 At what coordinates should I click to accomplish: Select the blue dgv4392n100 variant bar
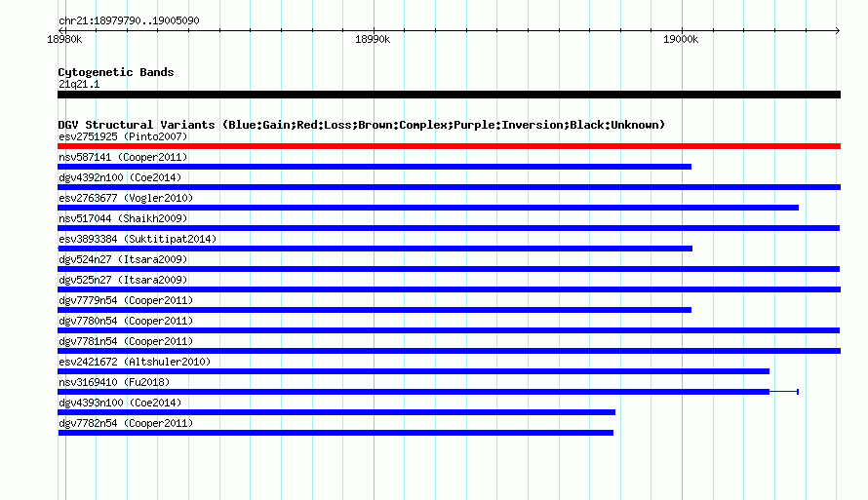(449, 187)
